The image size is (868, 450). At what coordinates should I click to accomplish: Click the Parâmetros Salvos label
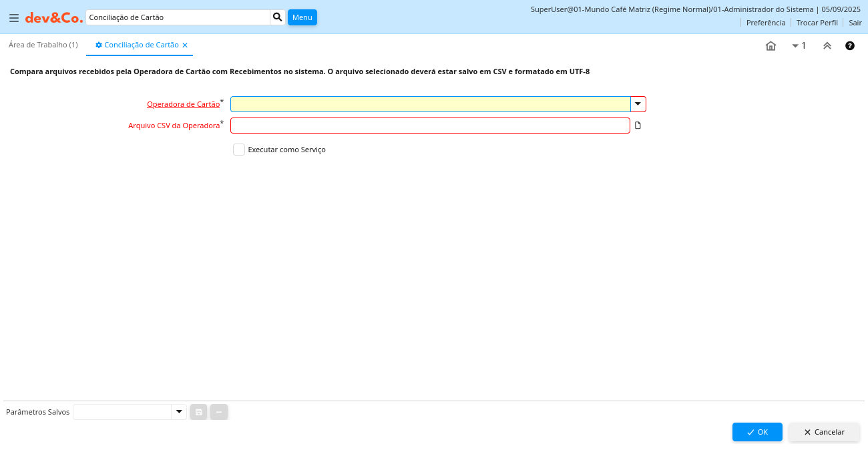37,412
